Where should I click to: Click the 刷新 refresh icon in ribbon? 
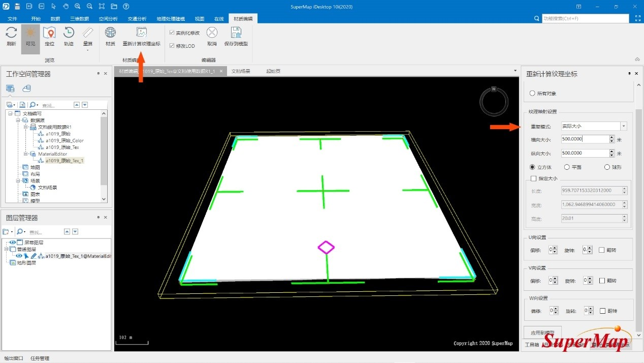(11, 34)
